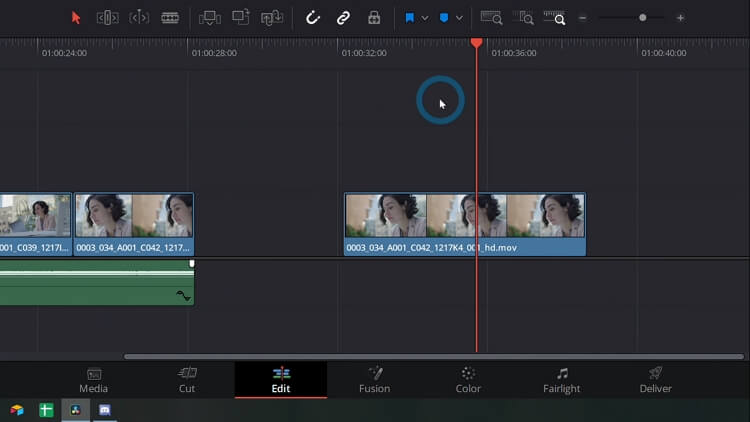Click the Insert Clip icon
Viewport: 750px width, 422px height.
(x=210, y=18)
